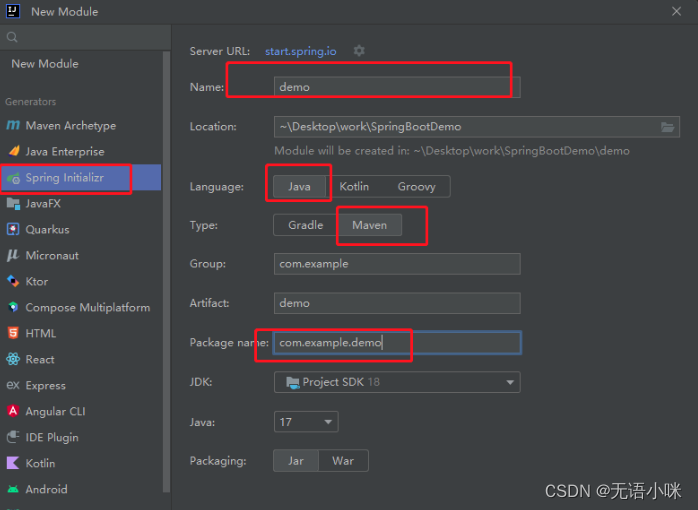Select Kotlin as the language
Image resolution: width=698 pixels, height=510 pixels.
tap(354, 186)
